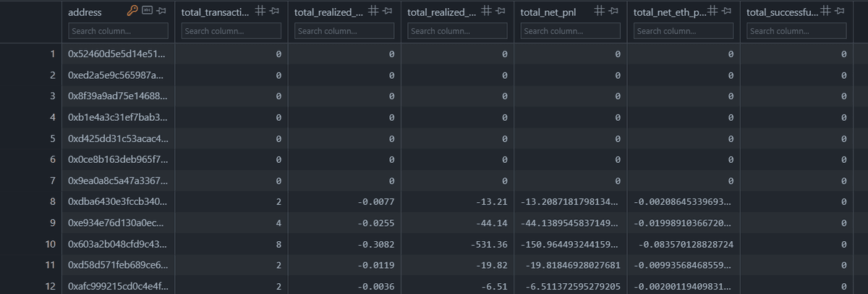The width and height of the screenshot is (868, 294).
Task: Click the primary key icon in address header
Action: [132, 11]
